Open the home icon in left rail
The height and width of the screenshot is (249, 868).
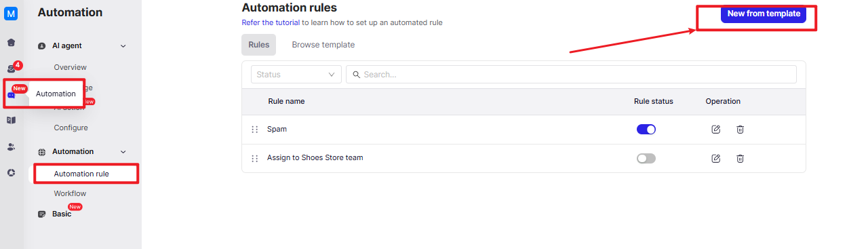coord(11,42)
